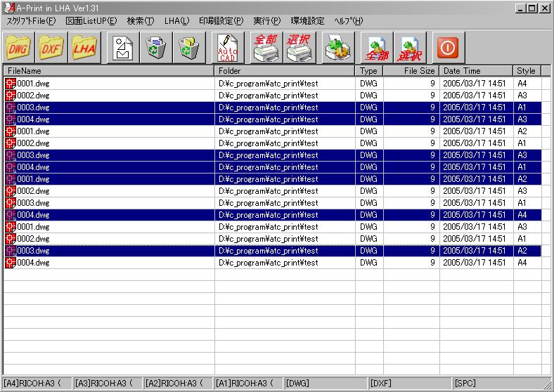This screenshot has height=392, width=554.
Task: Sort list by FileName column header
Action: (x=109, y=71)
